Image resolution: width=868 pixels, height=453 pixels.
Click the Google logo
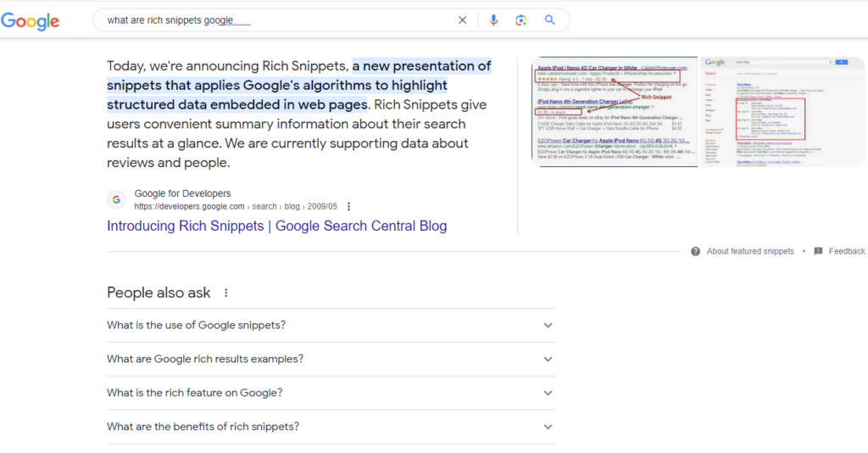click(31, 21)
